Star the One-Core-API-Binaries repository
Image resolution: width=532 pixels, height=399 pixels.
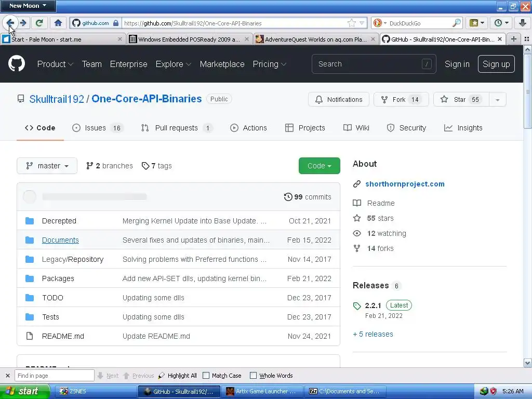coord(461,99)
